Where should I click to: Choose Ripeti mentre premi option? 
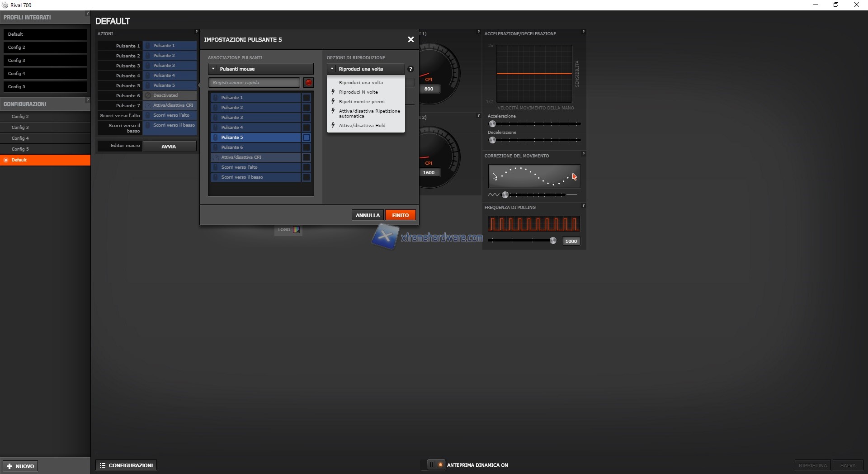point(362,102)
